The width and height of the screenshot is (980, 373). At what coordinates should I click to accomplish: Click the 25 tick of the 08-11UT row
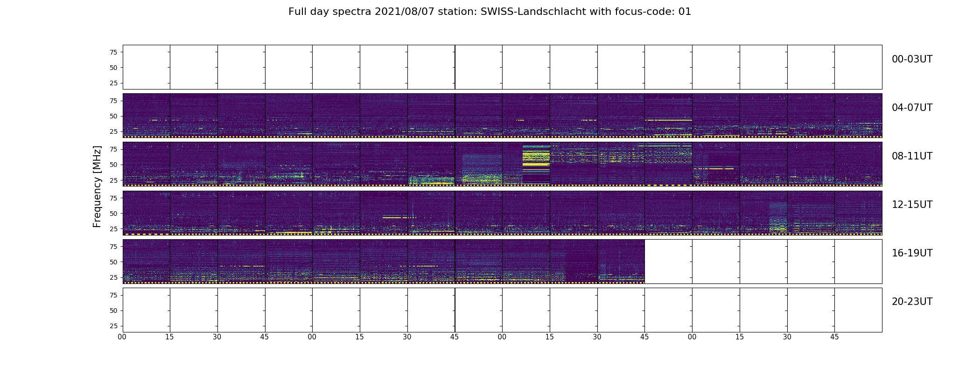(x=113, y=180)
